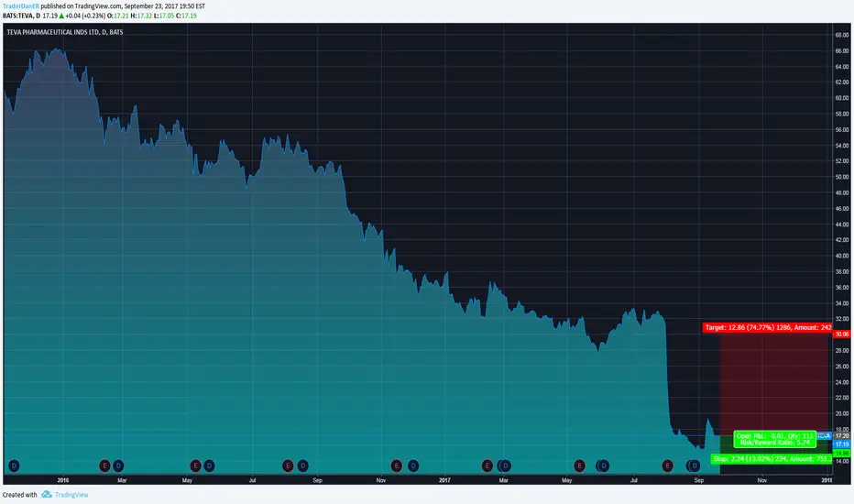
Task: Click the earnings E marker after May 2016
Action: (195, 466)
